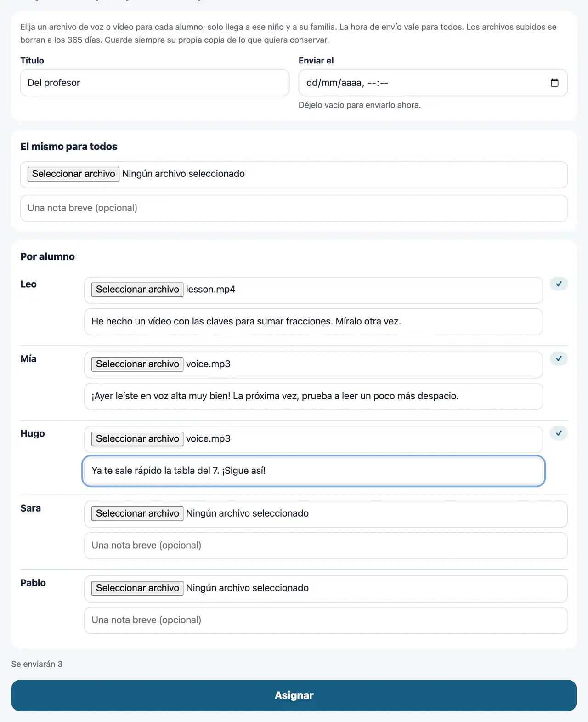Screen dimensions: 588x722
Task: Click the El mismo para todos heading
Action: click(x=69, y=147)
